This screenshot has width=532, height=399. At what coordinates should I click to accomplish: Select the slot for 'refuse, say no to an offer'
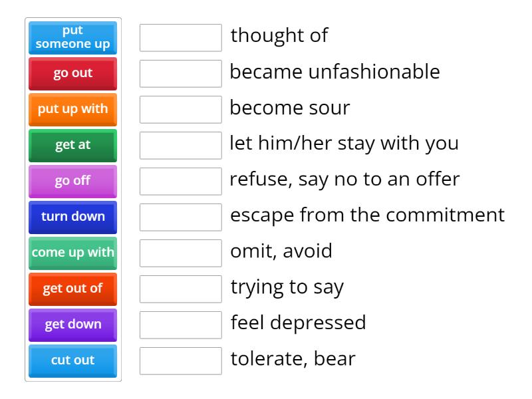click(x=181, y=182)
